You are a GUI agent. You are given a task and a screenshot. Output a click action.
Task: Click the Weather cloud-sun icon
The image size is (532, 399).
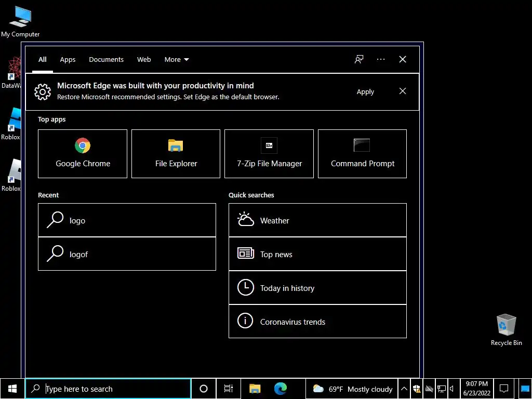[x=246, y=220]
